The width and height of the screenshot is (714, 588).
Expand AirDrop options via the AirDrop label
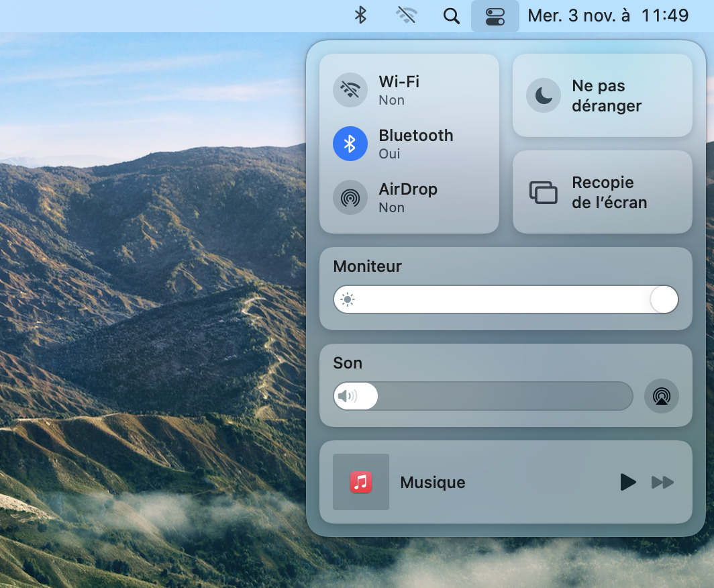408,189
